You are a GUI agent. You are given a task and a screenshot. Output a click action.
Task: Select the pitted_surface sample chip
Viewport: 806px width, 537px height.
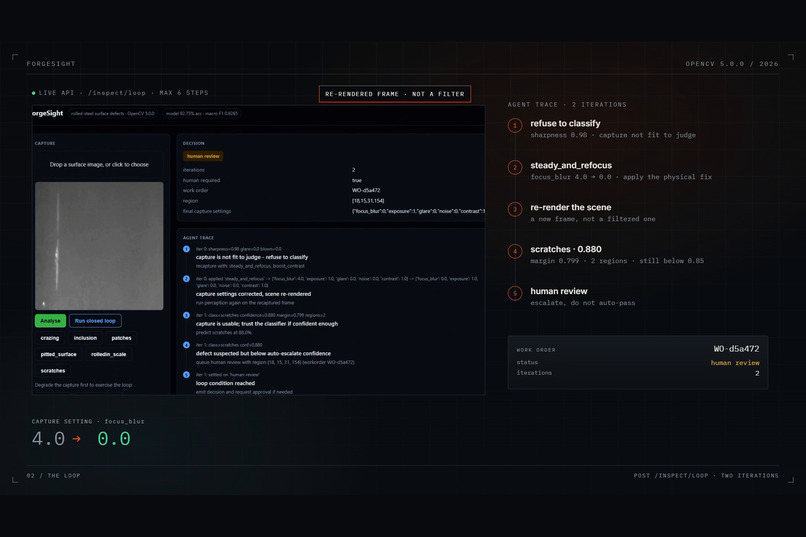tap(59, 355)
